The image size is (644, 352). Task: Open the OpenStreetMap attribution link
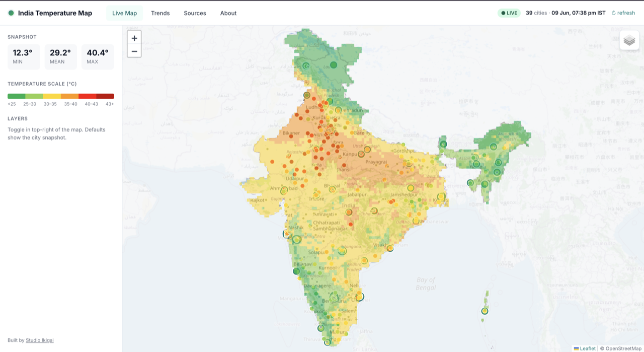point(623,348)
